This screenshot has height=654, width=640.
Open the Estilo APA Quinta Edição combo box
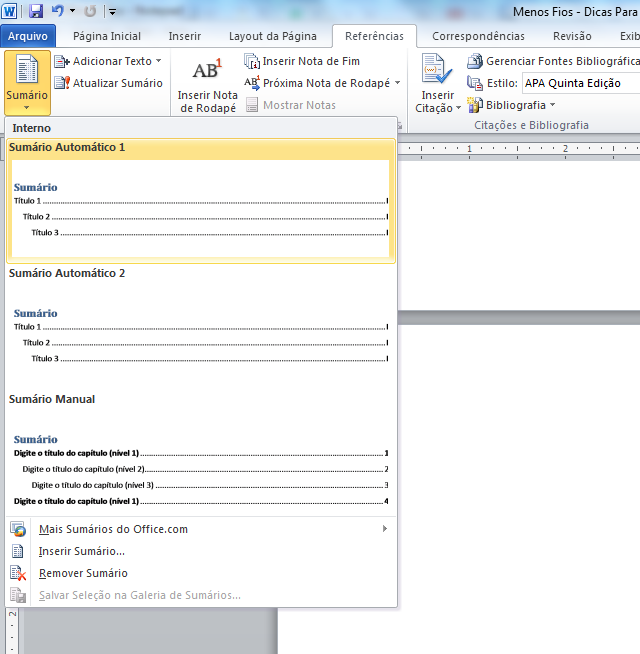point(580,83)
